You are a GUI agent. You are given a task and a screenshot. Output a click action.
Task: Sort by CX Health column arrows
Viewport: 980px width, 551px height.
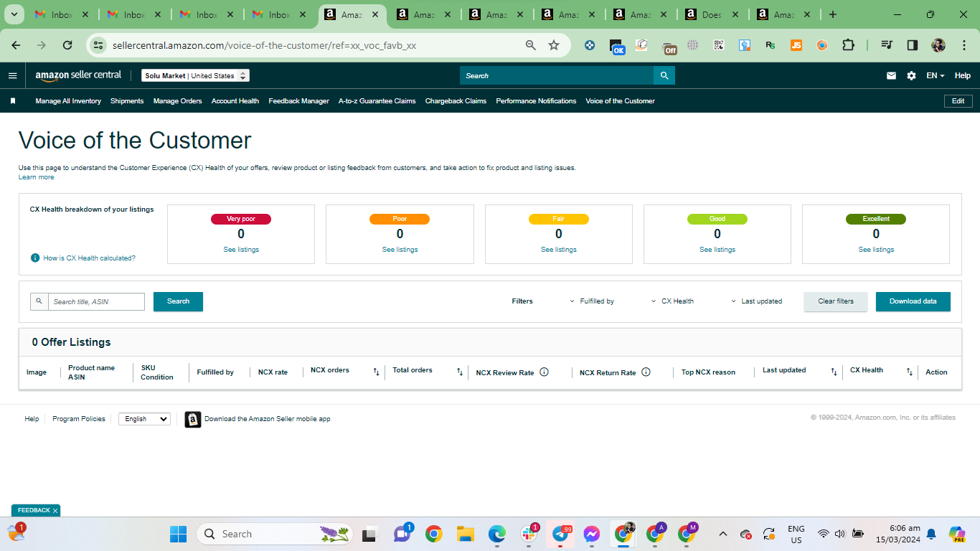pyautogui.click(x=910, y=372)
